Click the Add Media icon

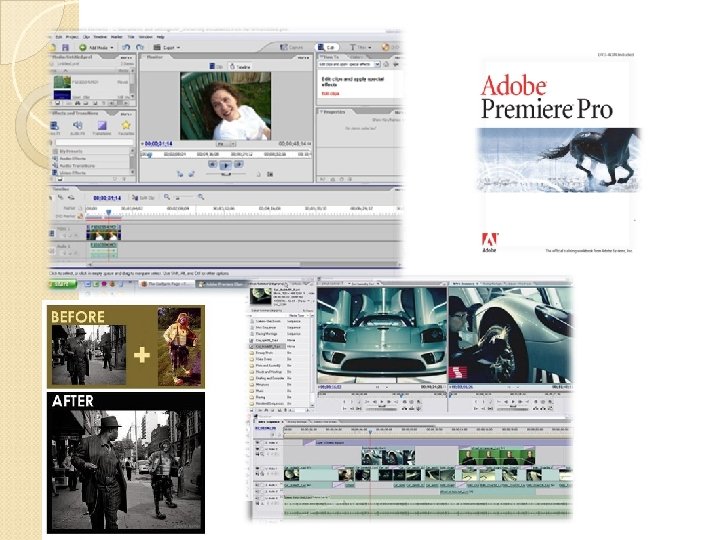pyautogui.click(x=83, y=47)
